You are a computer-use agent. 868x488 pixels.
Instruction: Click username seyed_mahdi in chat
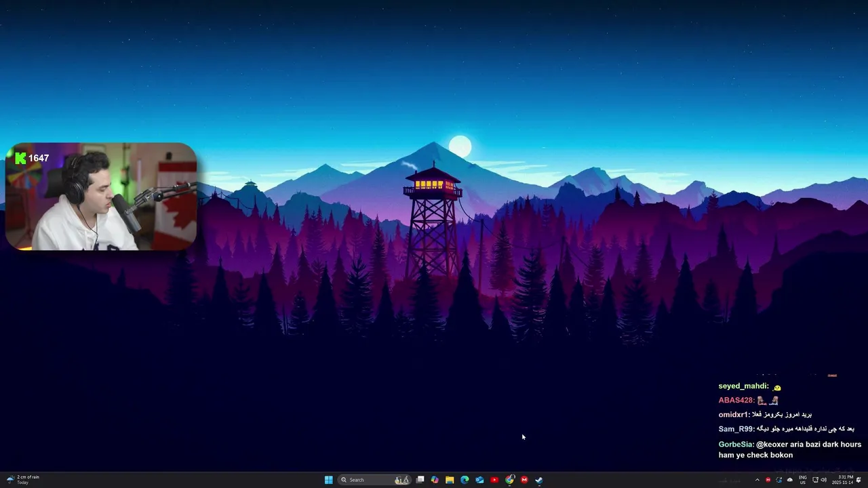(743, 386)
